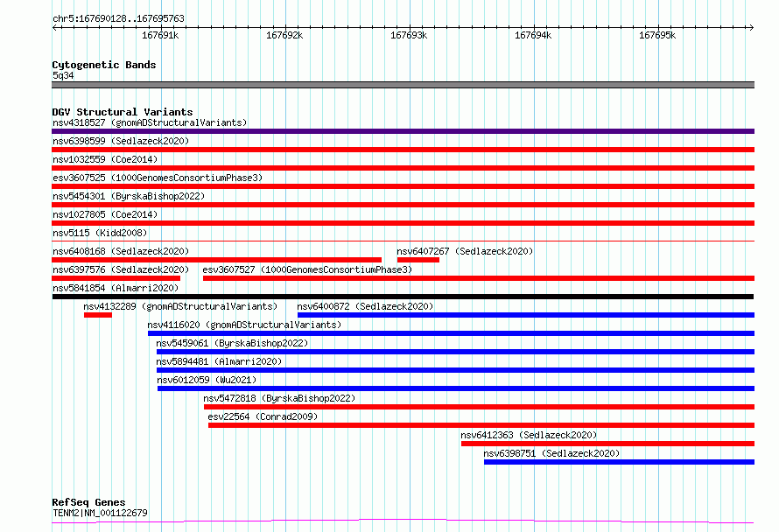The height and width of the screenshot is (532, 779).
Task: Click the 167695k ruler position
Action: click(656, 35)
